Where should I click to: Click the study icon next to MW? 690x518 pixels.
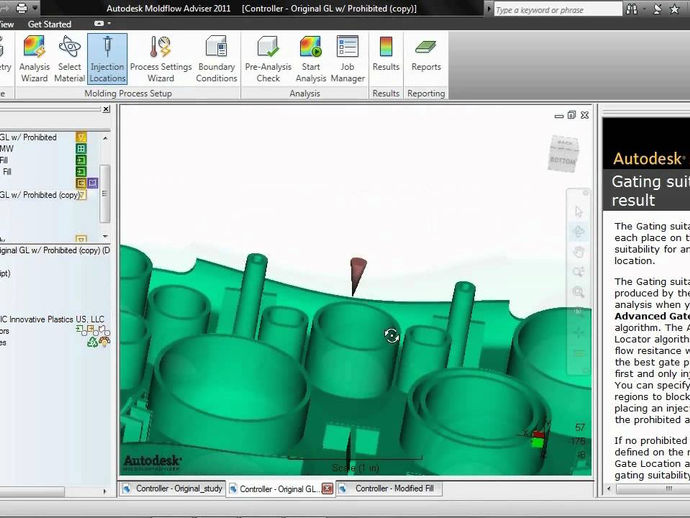click(81, 149)
